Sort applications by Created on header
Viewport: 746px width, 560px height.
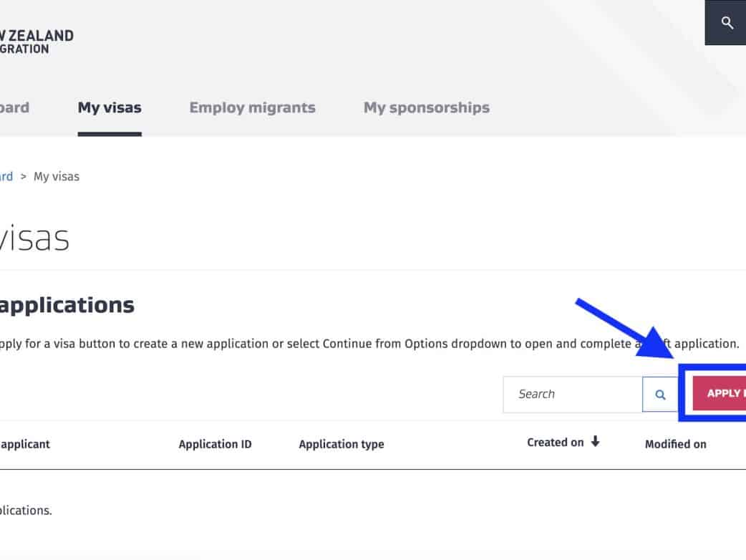click(x=556, y=443)
